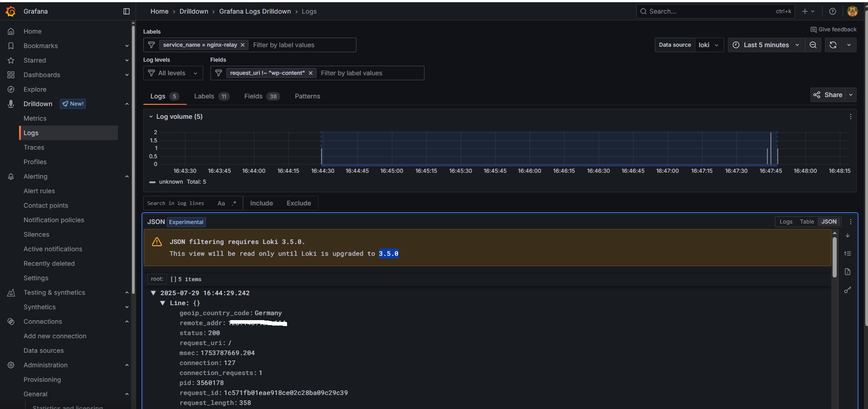This screenshot has width=868, height=409.
Task: Refresh the logs query
Action: click(833, 45)
